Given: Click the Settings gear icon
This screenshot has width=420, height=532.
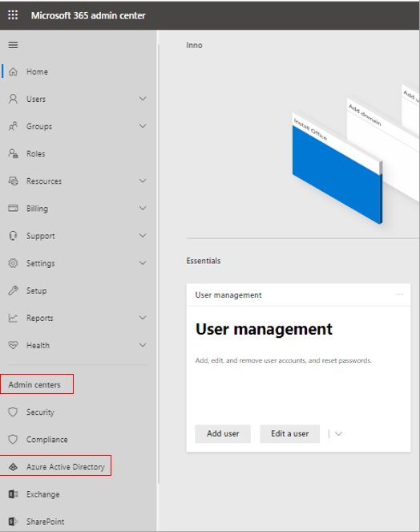Looking at the screenshot, I should click(x=13, y=263).
